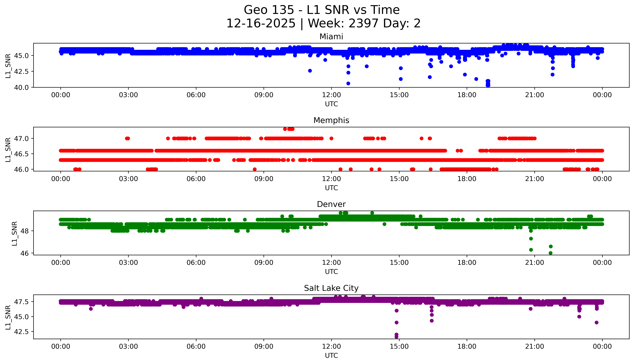Click the 21:00 tick label under the Salt Lake City plot
Image resolution: width=634 pixels, height=364 pixels.
point(534,346)
